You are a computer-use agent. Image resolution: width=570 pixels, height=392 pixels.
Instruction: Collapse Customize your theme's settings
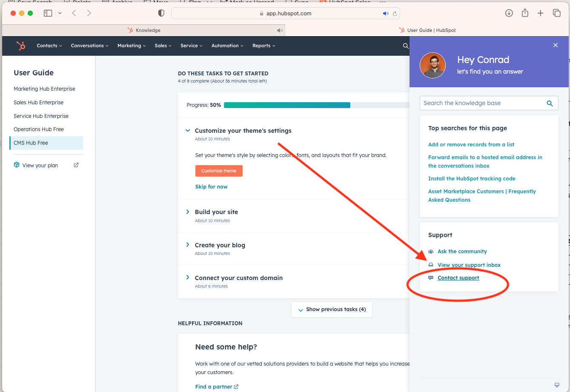pyautogui.click(x=188, y=131)
